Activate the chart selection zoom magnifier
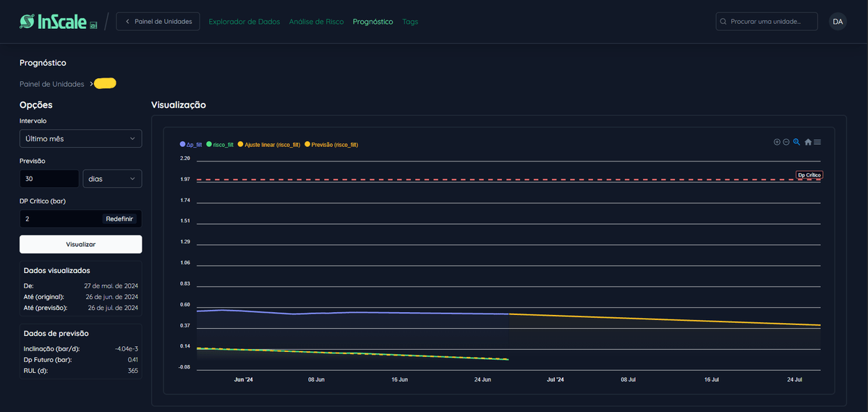 click(x=796, y=142)
